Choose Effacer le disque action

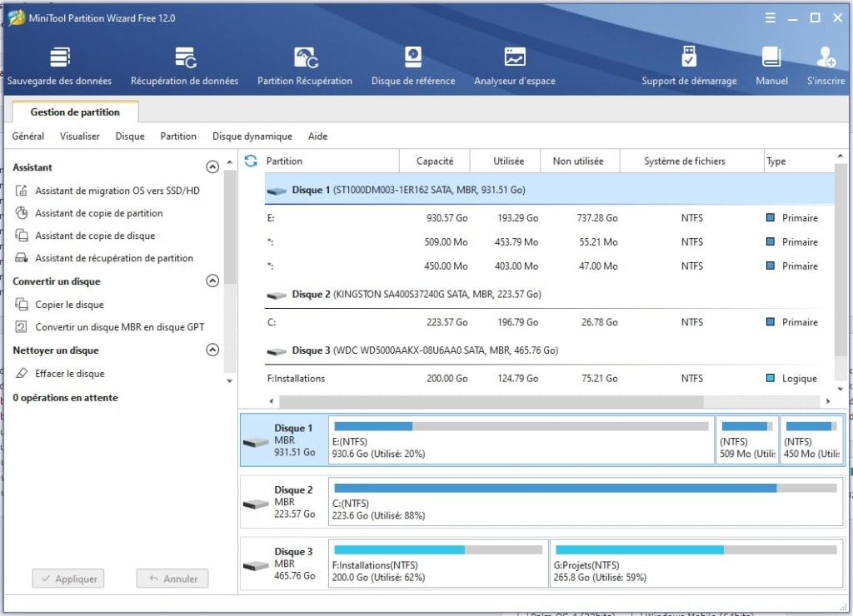click(x=60, y=374)
